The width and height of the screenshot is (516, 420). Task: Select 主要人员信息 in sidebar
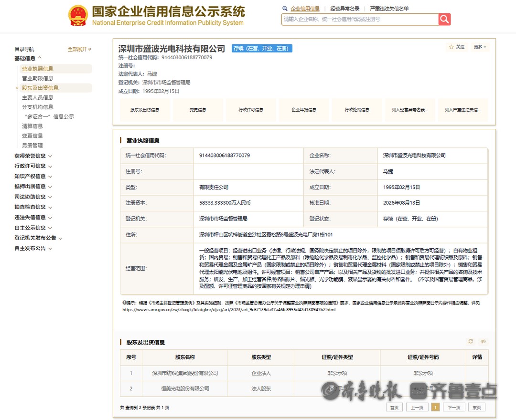tap(38, 97)
